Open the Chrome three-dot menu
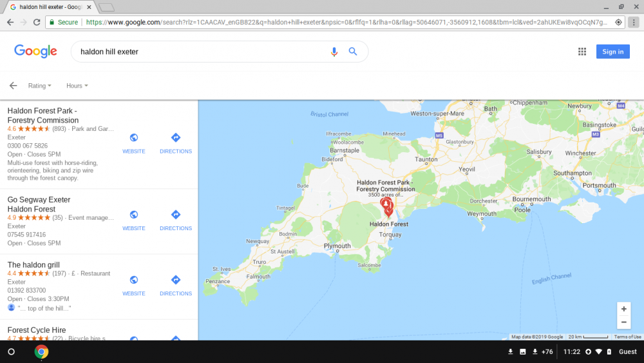 634,22
